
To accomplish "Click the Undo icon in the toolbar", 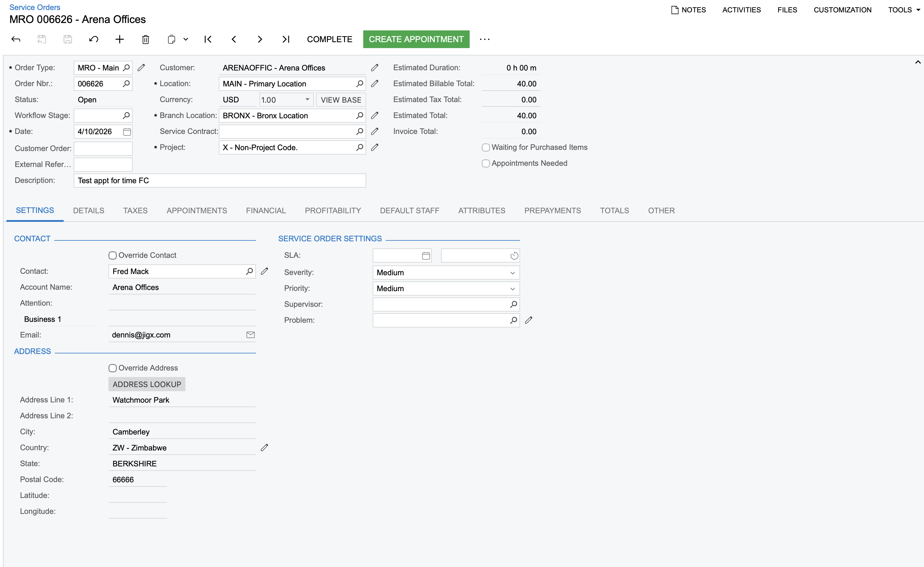I will click(x=93, y=39).
